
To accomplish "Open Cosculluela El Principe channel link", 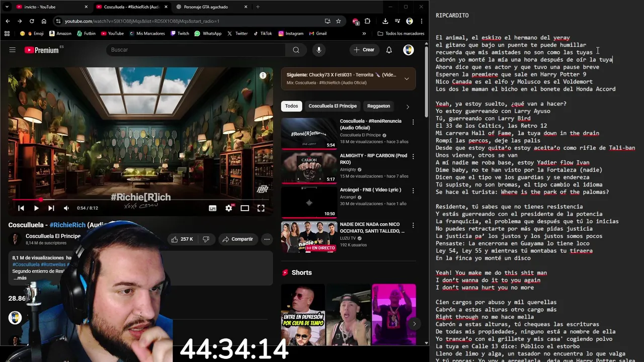I will [53, 236].
